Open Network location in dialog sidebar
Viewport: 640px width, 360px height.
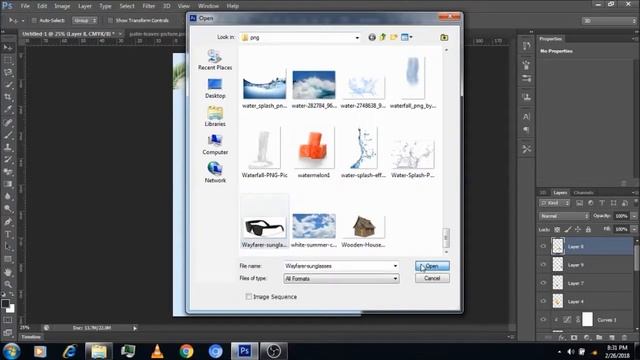[215, 173]
